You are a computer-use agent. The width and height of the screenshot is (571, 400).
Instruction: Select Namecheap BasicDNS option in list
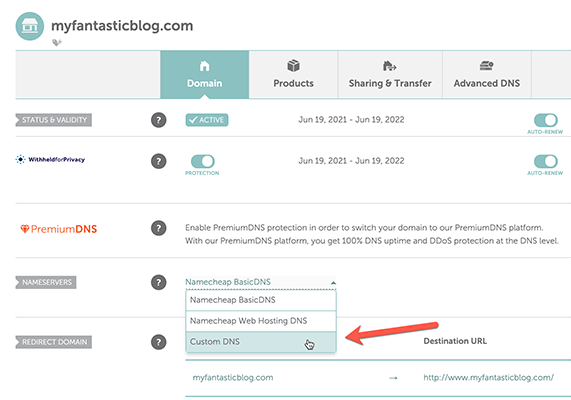[261, 300]
